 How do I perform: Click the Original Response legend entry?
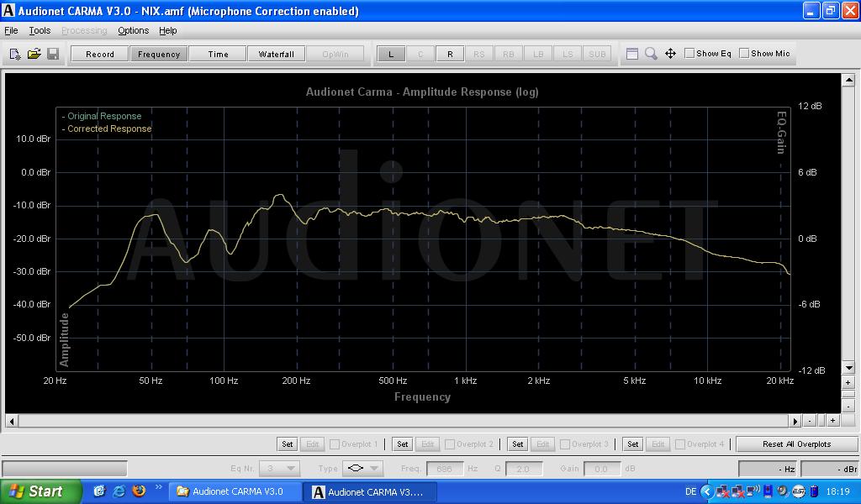pyautogui.click(x=102, y=116)
